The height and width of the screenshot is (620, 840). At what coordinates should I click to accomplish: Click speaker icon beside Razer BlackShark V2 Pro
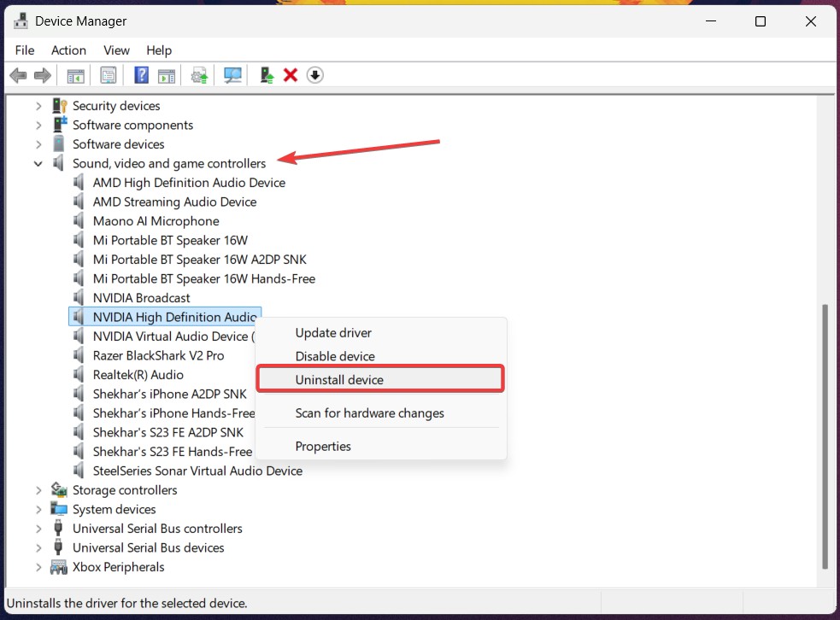point(79,355)
